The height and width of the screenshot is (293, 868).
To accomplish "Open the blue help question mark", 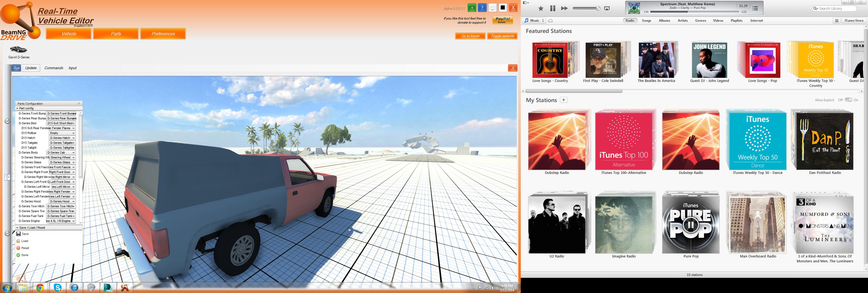I will click(x=482, y=8).
